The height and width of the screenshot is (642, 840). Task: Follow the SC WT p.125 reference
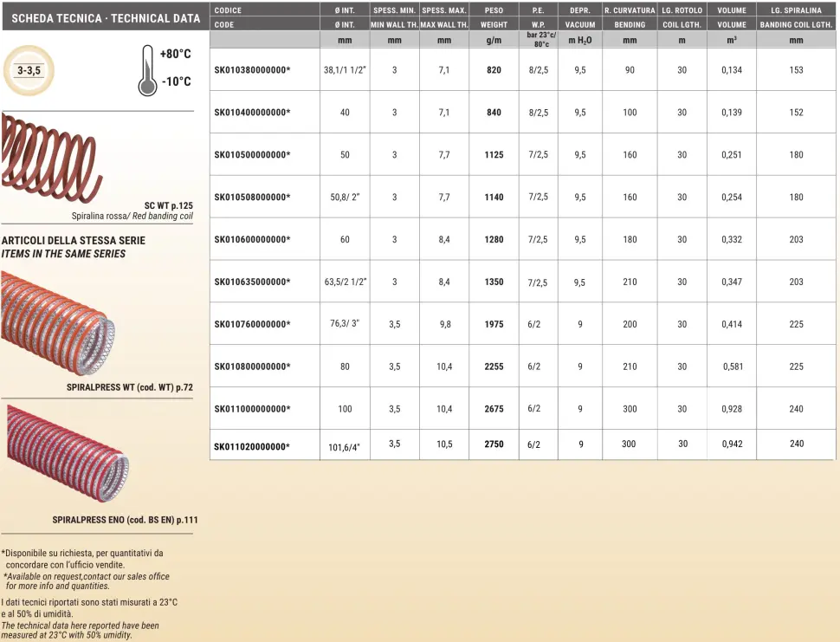click(168, 205)
